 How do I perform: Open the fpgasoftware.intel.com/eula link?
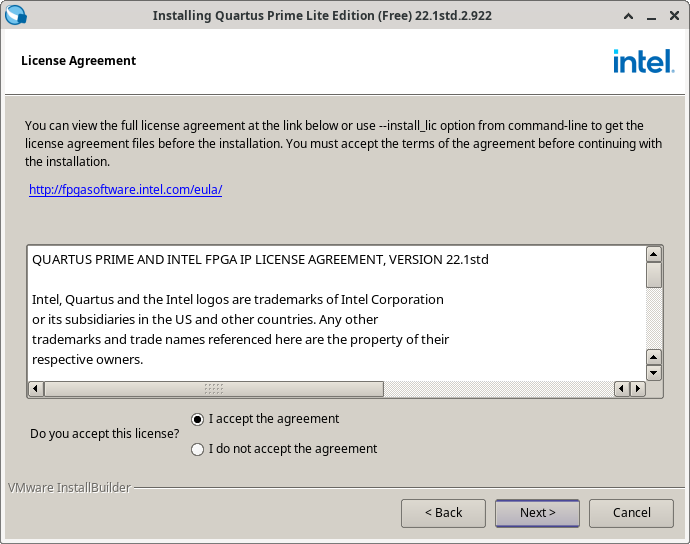[125, 190]
